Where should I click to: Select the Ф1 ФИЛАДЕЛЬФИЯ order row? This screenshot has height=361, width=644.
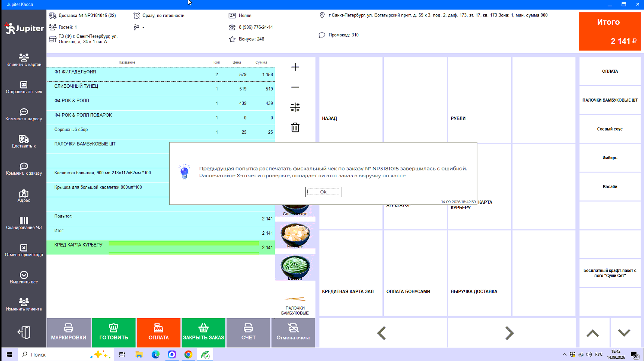point(161,74)
